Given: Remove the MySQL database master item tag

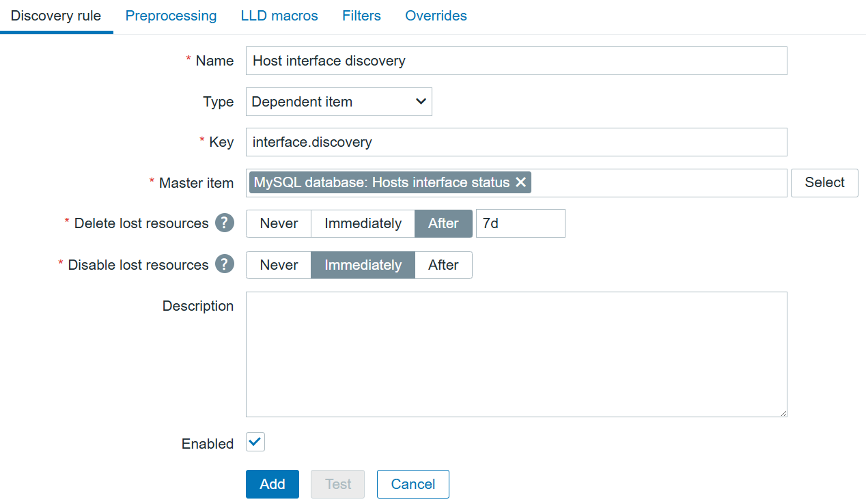Looking at the screenshot, I should click(x=520, y=182).
